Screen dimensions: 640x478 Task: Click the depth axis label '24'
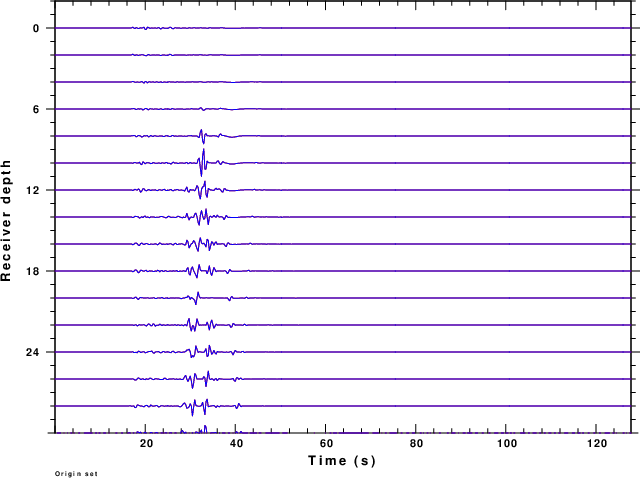33,352
